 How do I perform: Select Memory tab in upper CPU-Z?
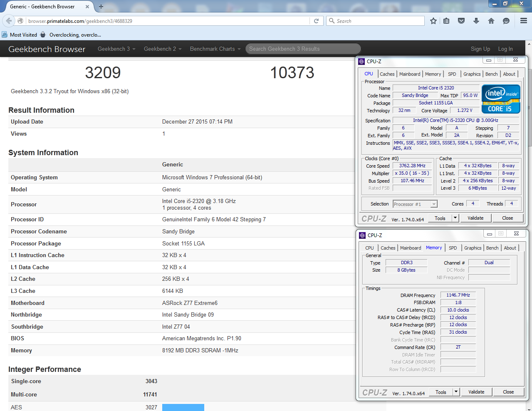click(x=433, y=74)
